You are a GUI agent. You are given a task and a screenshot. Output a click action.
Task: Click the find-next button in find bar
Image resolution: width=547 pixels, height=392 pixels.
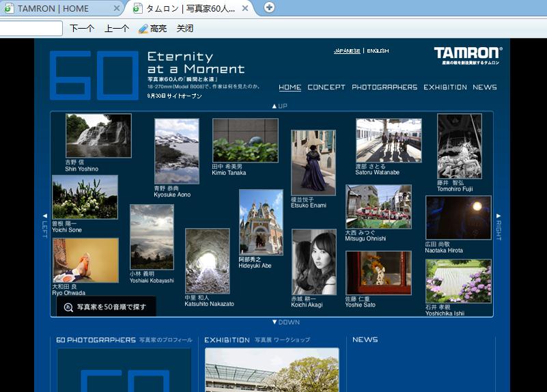[x=82, y=29]
